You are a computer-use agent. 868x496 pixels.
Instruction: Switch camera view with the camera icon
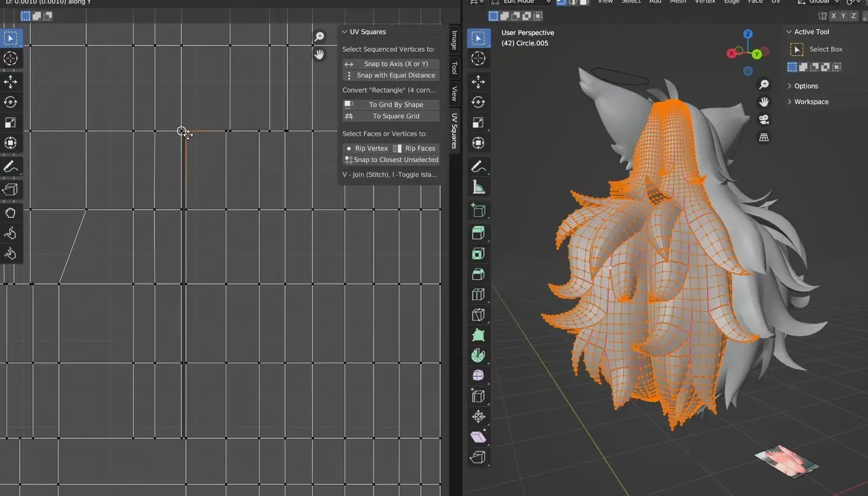(x=764, y=119)
